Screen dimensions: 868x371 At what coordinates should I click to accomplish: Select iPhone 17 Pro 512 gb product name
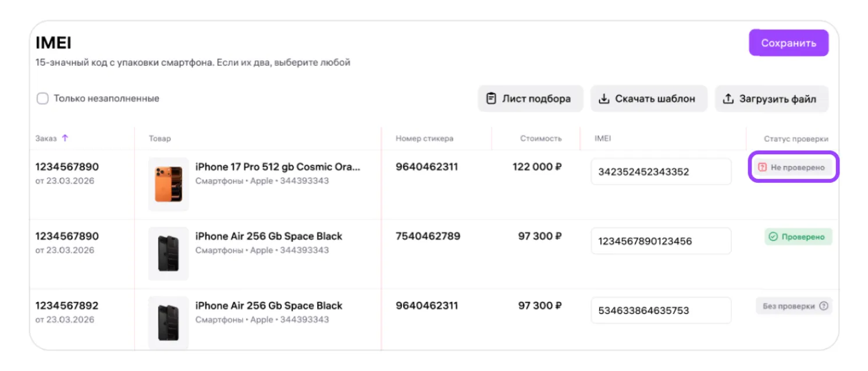pos(278,167)
